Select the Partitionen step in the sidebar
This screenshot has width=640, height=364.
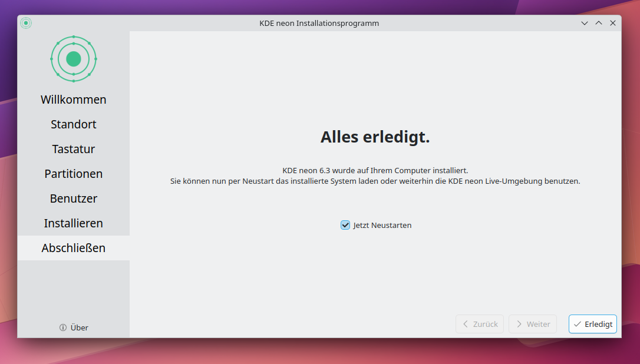[x=74, y=174]
